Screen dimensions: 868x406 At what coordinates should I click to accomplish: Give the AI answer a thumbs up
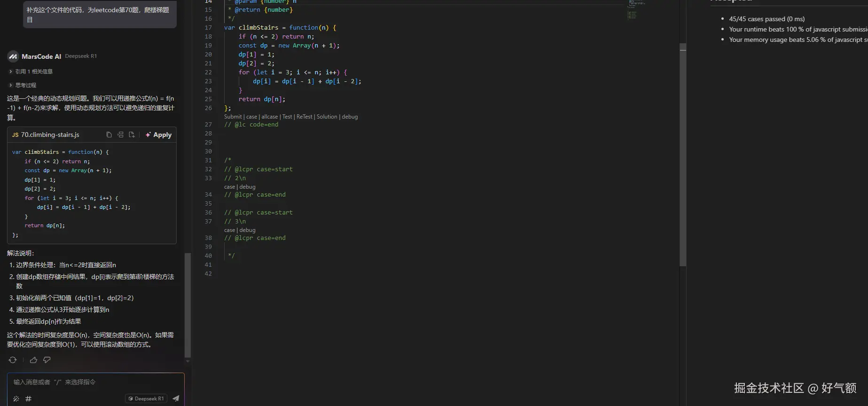pos(33,360)
